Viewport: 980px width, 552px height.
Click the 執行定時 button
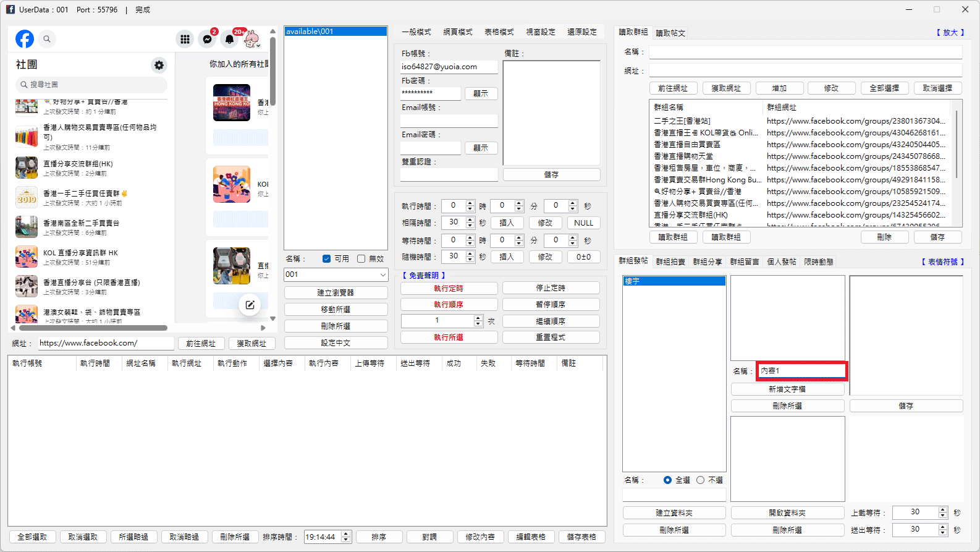click(449, 289)
